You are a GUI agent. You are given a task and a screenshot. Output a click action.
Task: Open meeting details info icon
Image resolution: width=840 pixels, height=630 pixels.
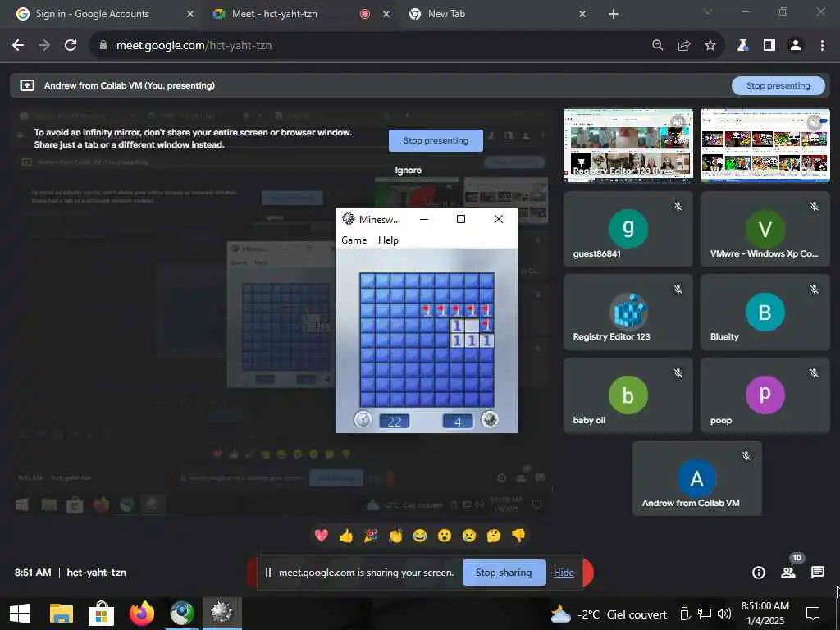[x=759, y=573]
